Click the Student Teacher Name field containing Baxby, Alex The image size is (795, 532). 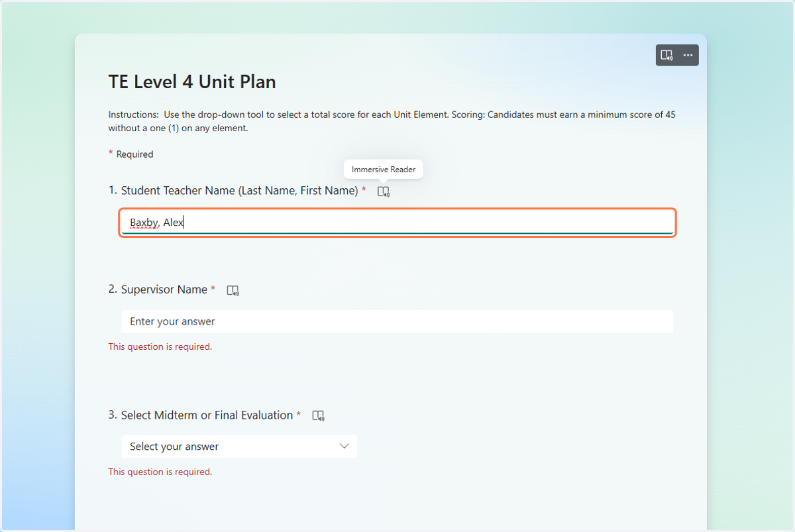397,223
